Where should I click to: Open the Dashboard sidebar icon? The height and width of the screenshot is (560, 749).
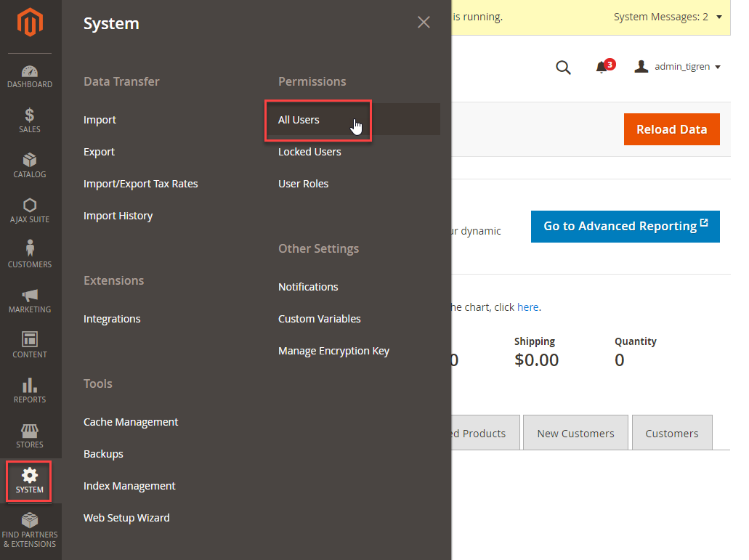30,76
